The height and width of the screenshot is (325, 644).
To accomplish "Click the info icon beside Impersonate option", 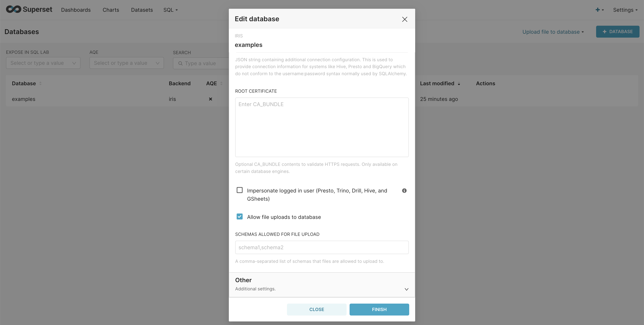I will pyautogui.click(x=404, y=191).
